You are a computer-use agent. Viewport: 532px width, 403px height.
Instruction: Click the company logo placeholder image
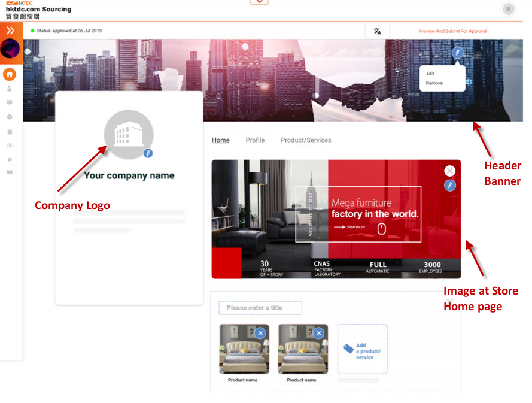pyautogui.click(x=129, y=135)
